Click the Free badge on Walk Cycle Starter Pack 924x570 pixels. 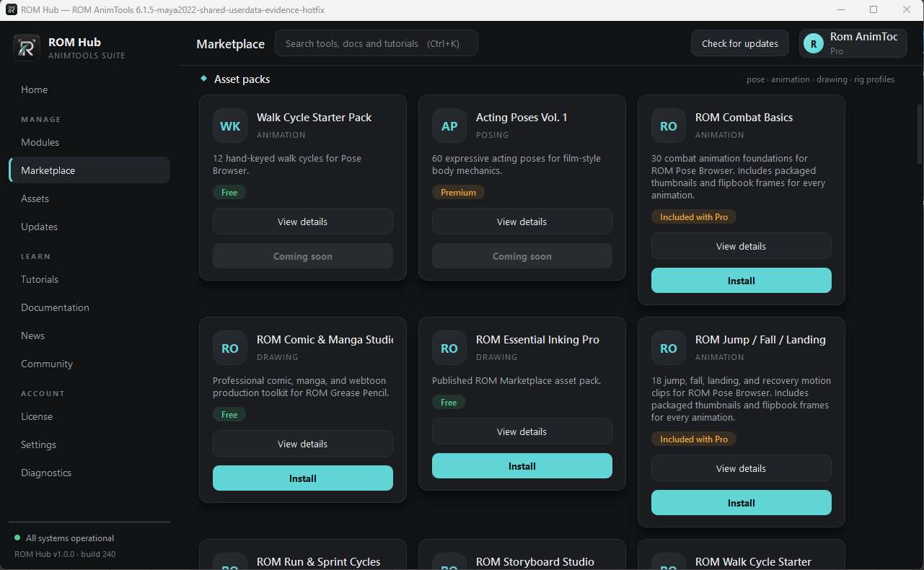229,193
